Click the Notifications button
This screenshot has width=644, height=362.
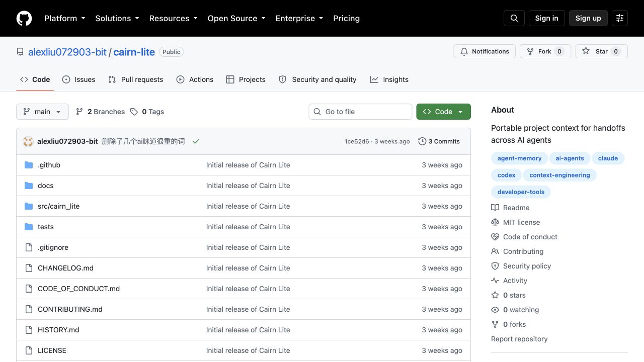485,51
